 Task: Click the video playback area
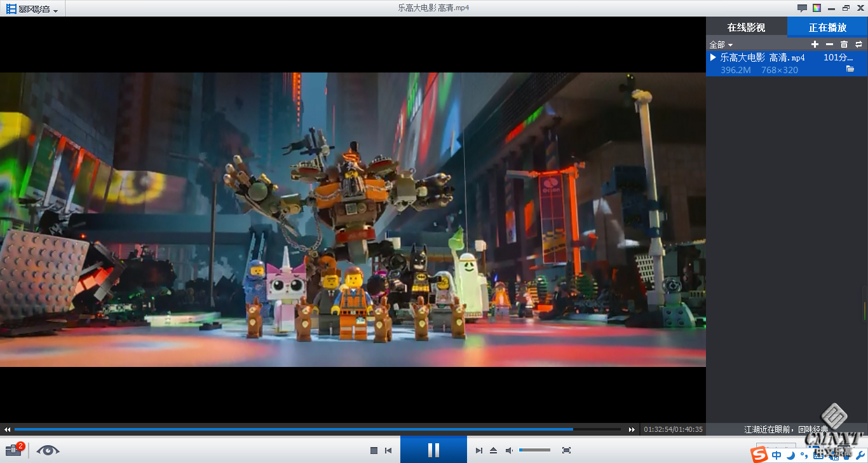(x=353, y=219)
